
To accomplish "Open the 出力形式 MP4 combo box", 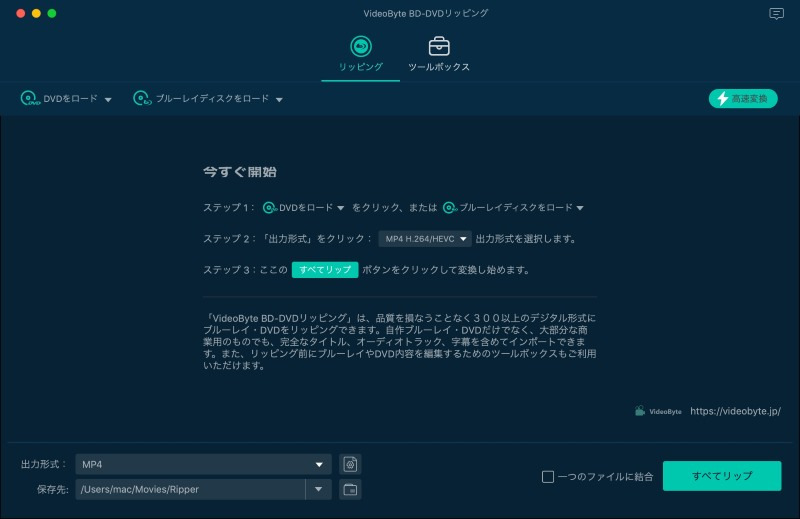I will click(x=203, y=464).
